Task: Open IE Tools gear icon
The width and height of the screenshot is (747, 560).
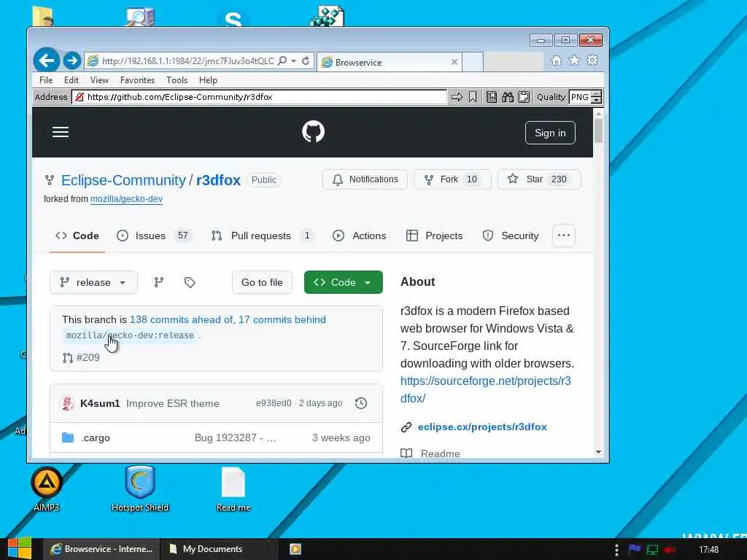Action: [x=592, y=61]
